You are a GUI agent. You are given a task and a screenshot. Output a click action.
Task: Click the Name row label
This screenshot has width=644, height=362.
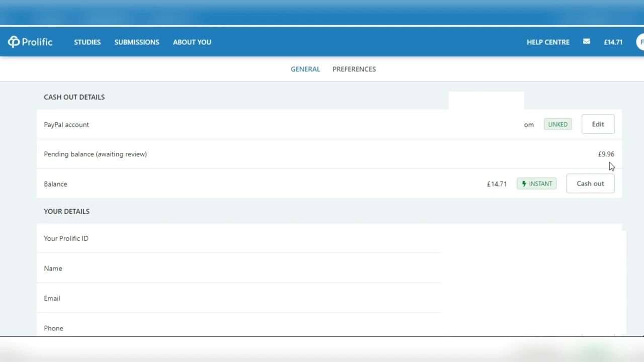pyautogui.click(x=53, y=268)
